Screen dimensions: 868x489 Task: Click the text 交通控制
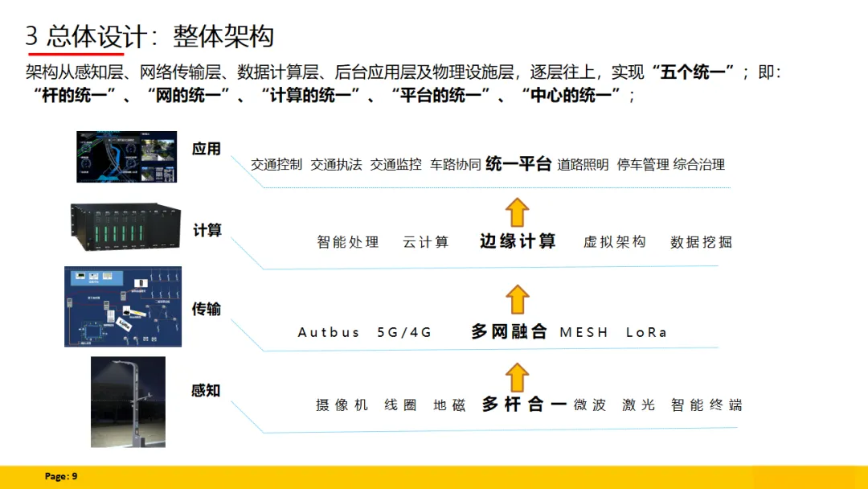click(x=276, y=165)
